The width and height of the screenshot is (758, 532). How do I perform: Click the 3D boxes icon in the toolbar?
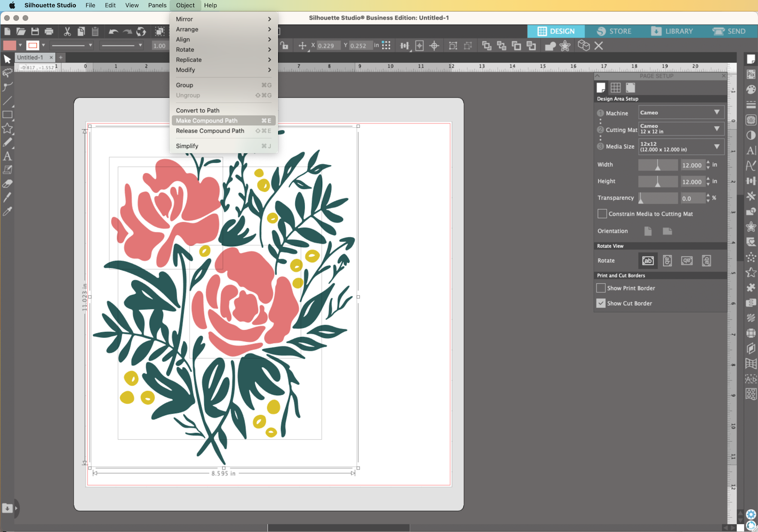point(584,46)
